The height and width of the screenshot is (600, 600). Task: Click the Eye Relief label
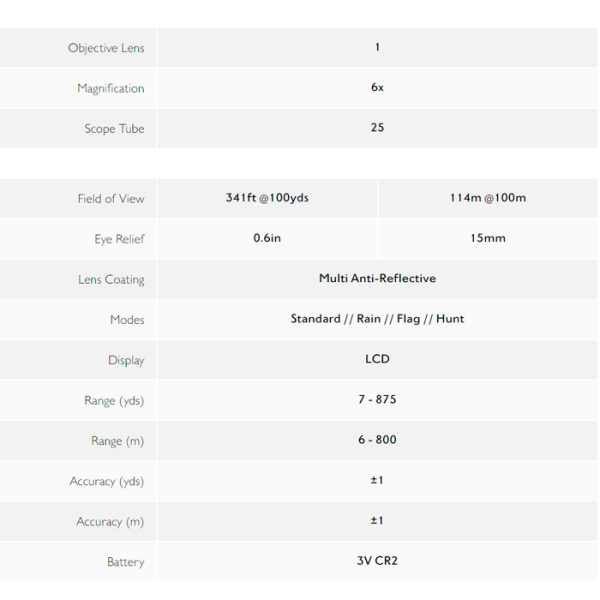coord(119,239)
